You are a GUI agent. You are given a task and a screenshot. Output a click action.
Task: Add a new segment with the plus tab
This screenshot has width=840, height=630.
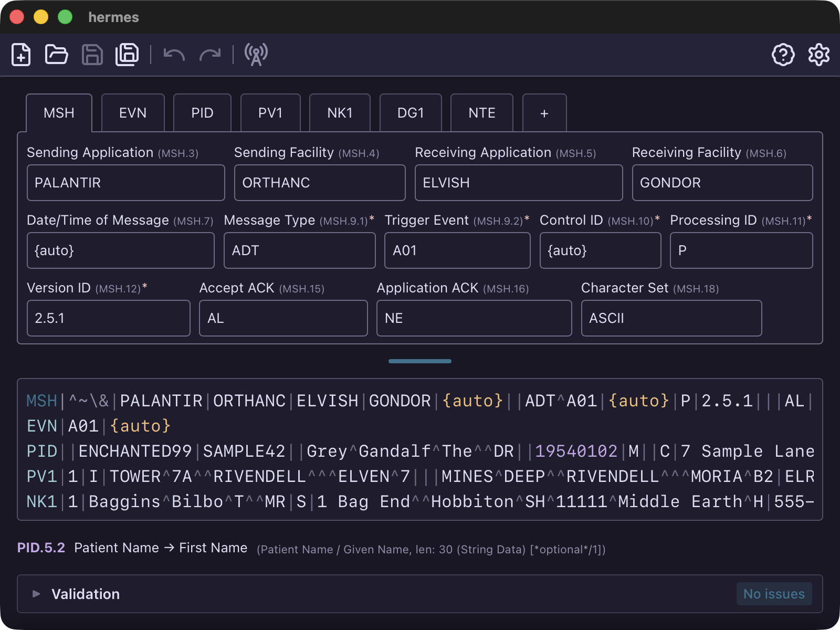tap(544, 112)
